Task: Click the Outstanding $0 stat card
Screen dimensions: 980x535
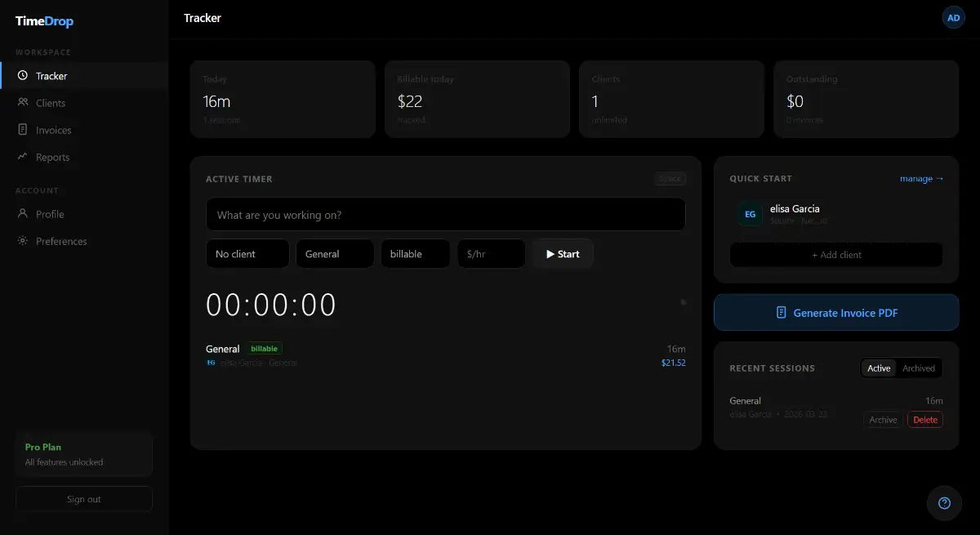Action: 866,100
